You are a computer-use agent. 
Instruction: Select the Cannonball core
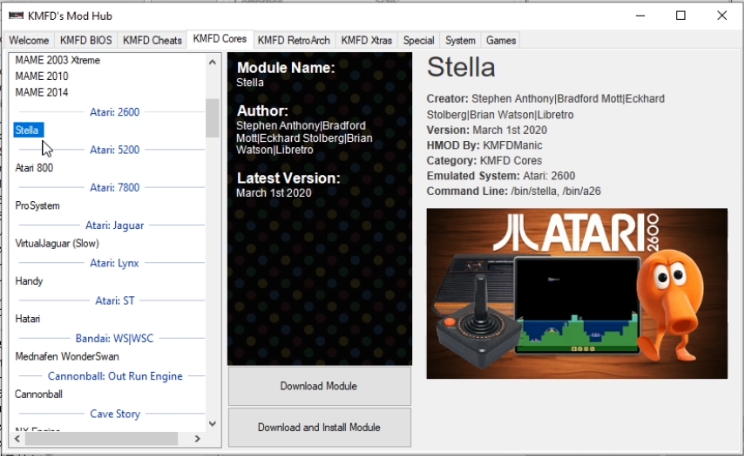[x=38, y=394]
